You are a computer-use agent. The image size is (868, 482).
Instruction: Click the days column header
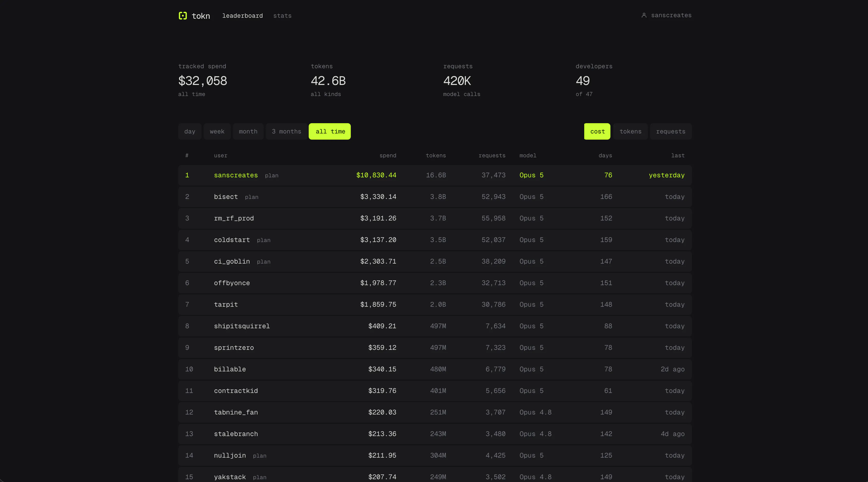pos(605,156)
